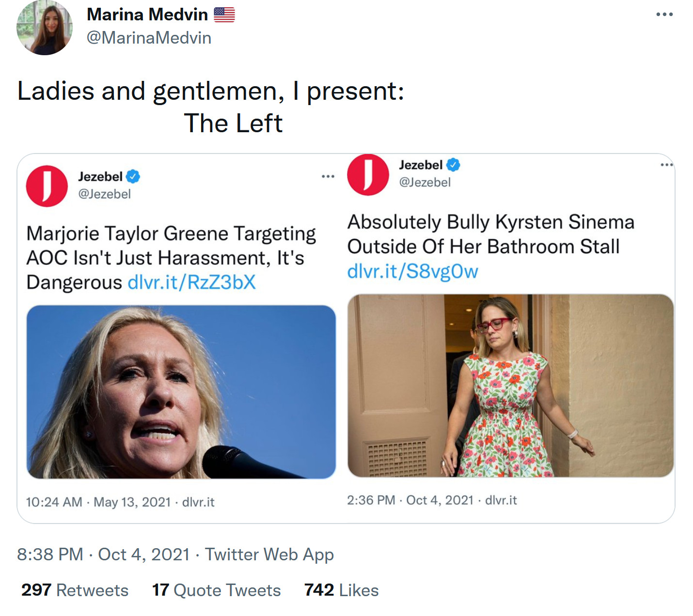Click the right Jezebel red logo avatar
The width and height of the screenshot is (693, 616).
pyautogui.click(x=368, y=174)
